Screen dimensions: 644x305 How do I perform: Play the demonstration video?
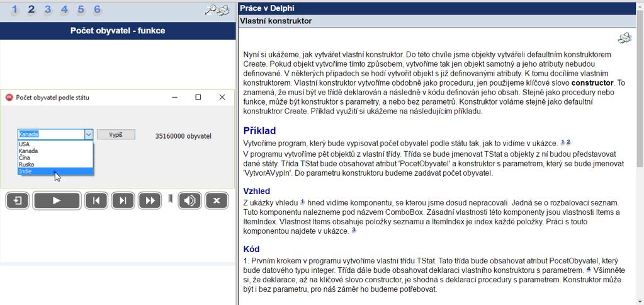click(57, 200)
